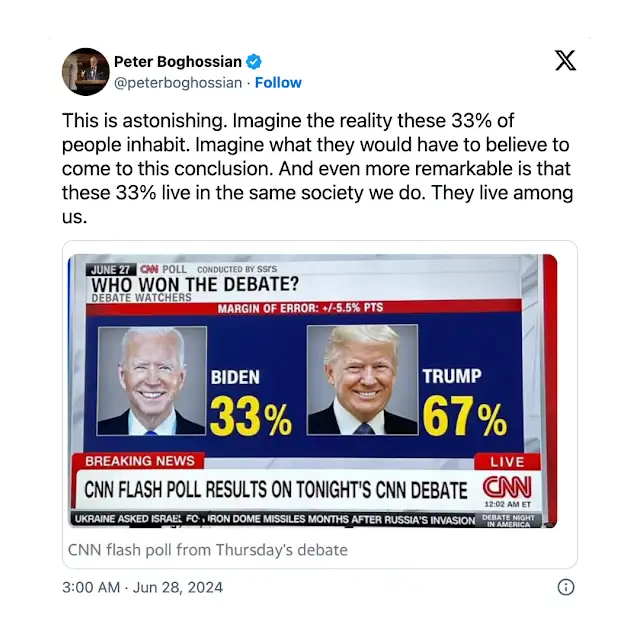Click the red LIVE badge
Image resolution: width=640 pixels, height=640 pixels.
tap(506, 461)
